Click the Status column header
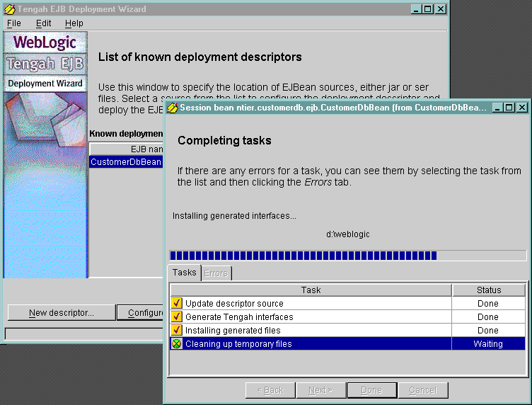Screen dimensions: 532x405 tap(489, 290)
